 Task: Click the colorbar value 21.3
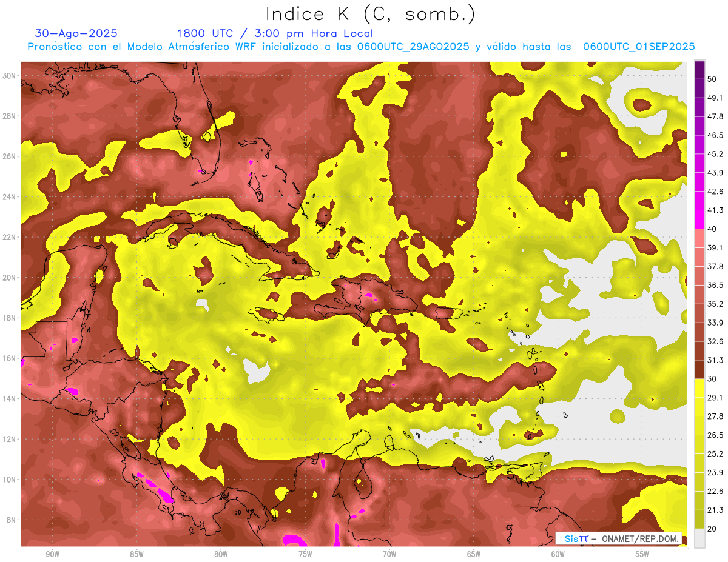715,510
